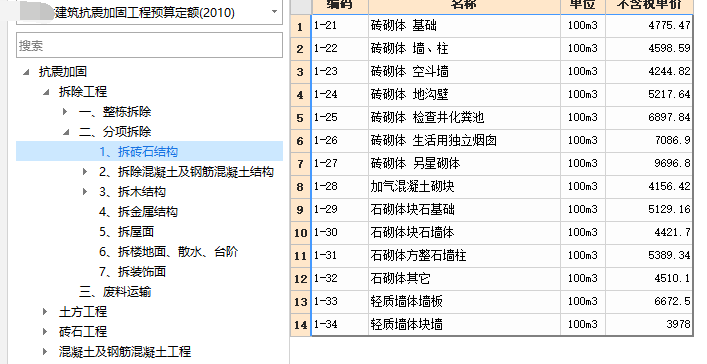
Task: Click code cell 1-34
Action: pos(340,324)
